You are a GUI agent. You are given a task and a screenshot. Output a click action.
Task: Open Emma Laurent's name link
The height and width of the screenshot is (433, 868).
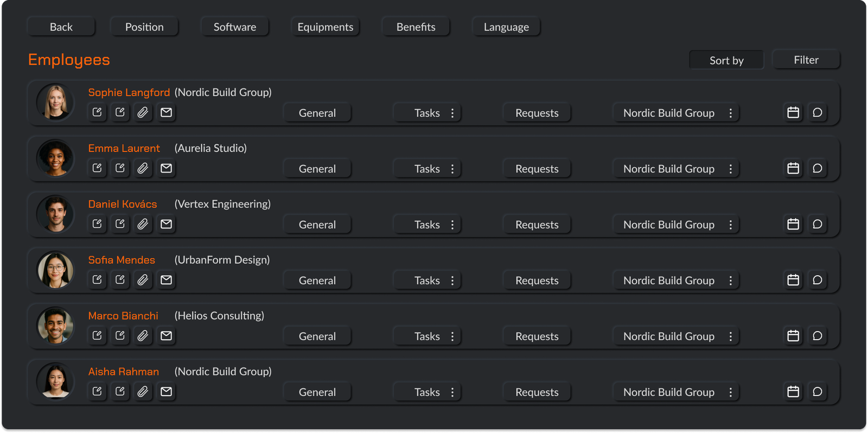124,148
